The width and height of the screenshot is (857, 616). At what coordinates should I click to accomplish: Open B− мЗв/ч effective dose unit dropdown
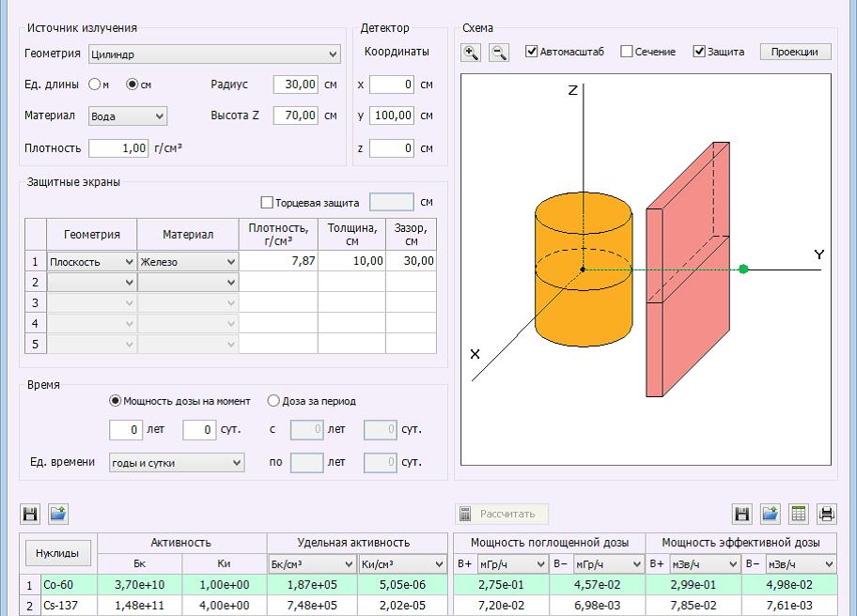801,564
